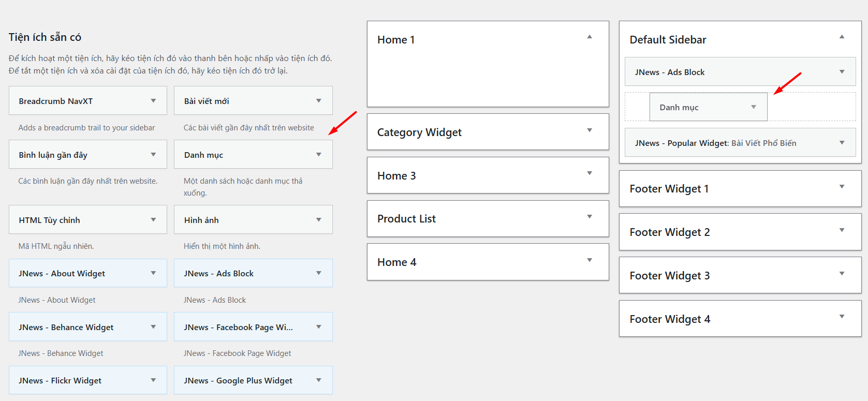The height and width of the screenshot is (401, 868).
Task: Click 'JNews - Behance Widget' description text
Action: pos(61,353)
